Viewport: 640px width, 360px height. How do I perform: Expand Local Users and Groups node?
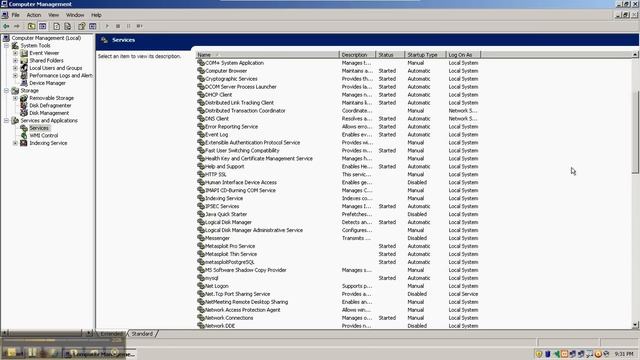pyautogui.click(x=15, y=68)
